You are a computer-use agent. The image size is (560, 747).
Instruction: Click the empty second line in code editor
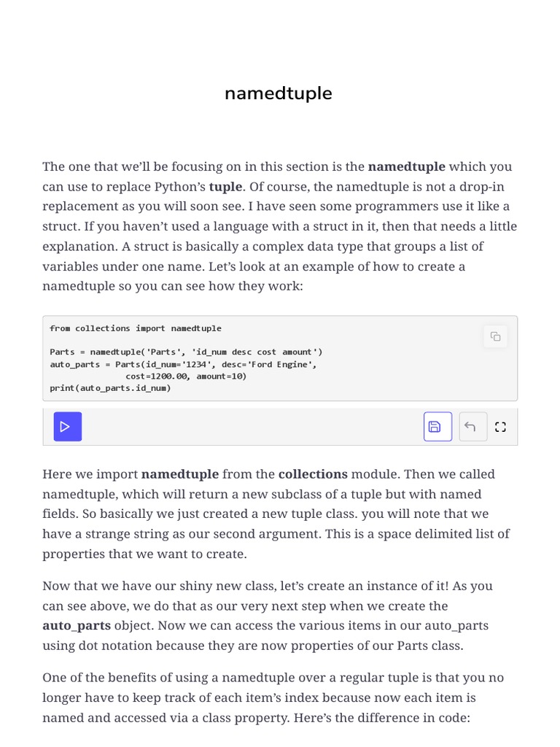(x=267, y=340)
